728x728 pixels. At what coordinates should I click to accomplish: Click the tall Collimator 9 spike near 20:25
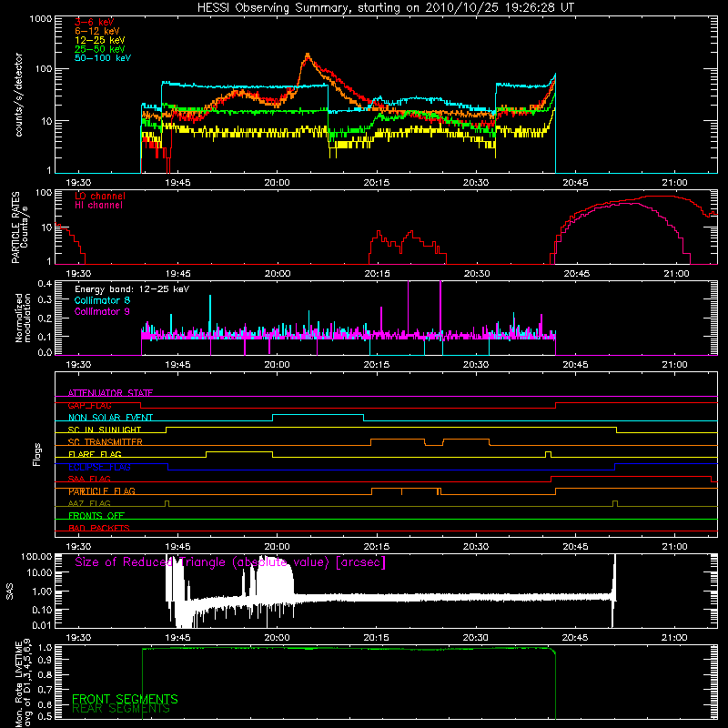click(440, 308)
